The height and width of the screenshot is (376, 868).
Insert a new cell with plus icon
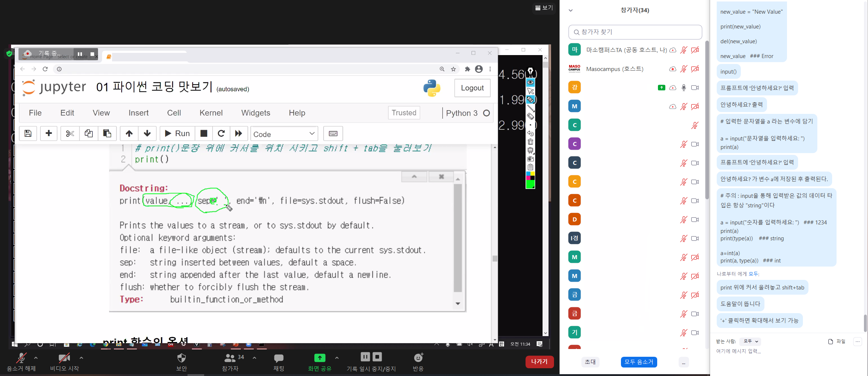[x=48, y=133]
